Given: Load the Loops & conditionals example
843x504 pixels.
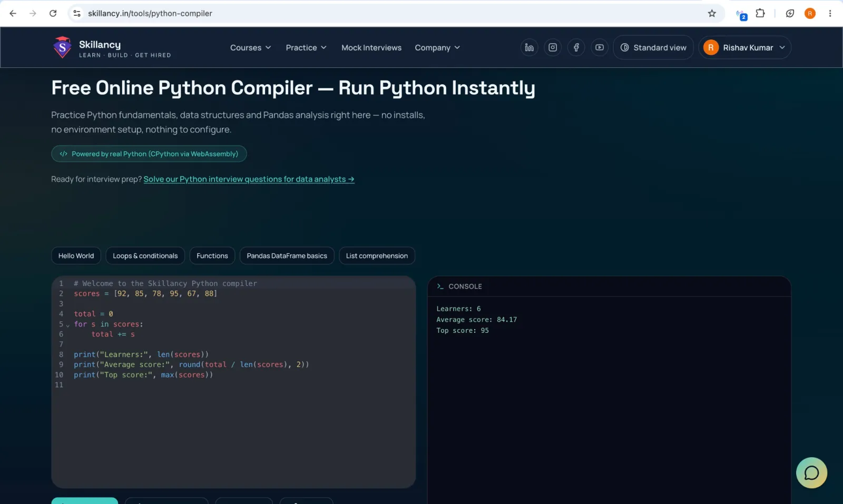Looking at the screenshot, I should (x=145, y=255).
